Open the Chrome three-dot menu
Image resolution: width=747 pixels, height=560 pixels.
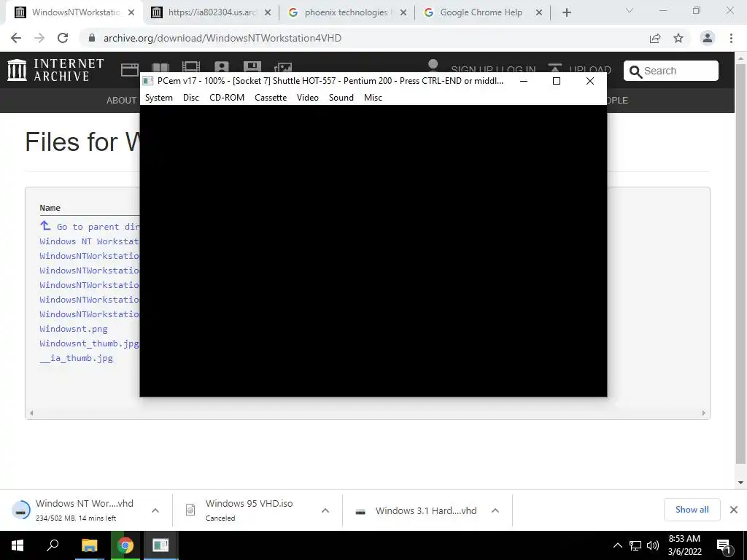[731, 38]
